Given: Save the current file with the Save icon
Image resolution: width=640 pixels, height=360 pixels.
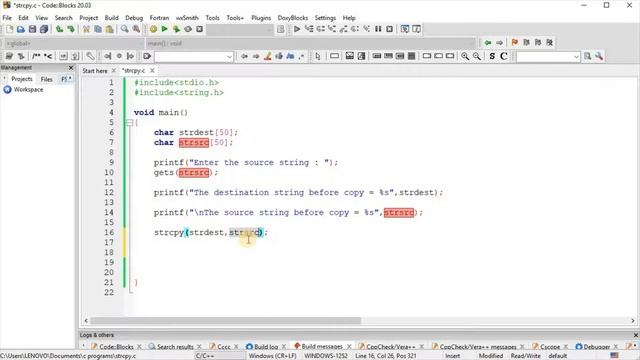Looking at the screenshot, I should tap(32, 29).
